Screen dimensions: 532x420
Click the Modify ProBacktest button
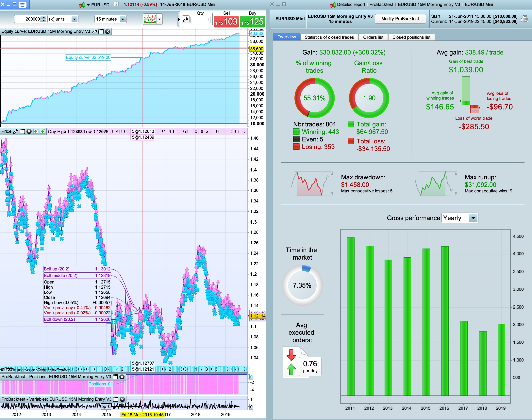point(400,19)
